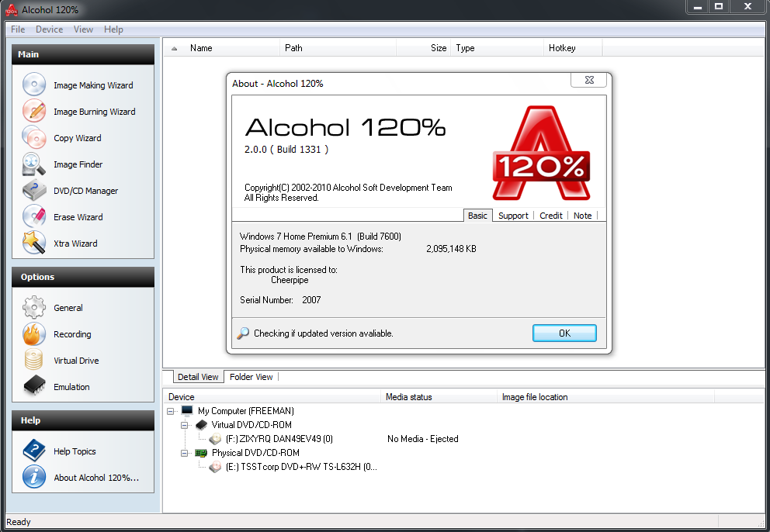Click the Device column header
This screenshot has height=532, width=770.
[x=272, y=397]
